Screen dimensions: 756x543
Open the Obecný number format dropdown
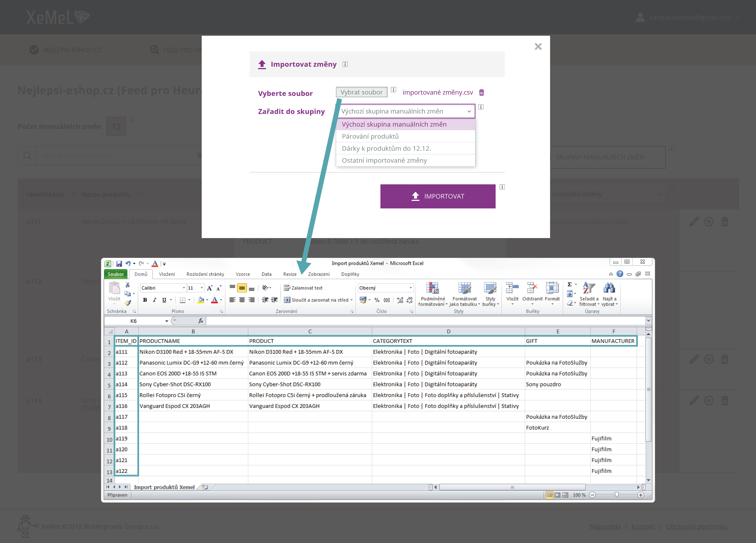click(411, 288)
